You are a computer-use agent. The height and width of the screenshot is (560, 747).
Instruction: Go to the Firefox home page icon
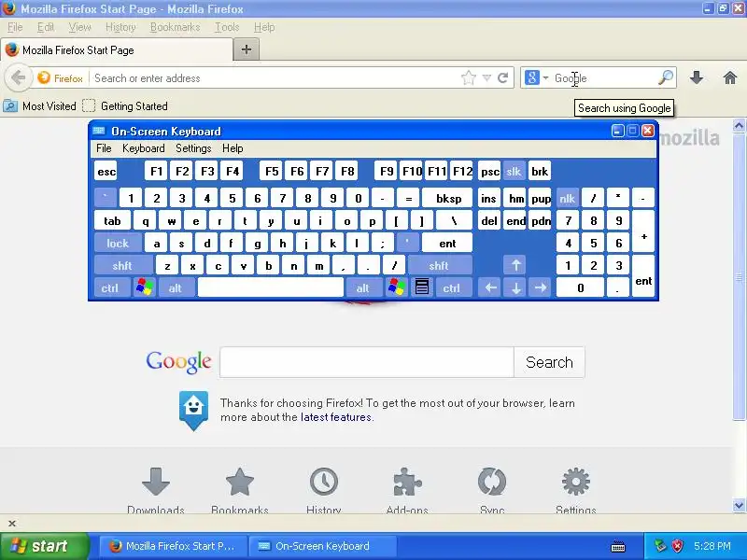(730, 77)
